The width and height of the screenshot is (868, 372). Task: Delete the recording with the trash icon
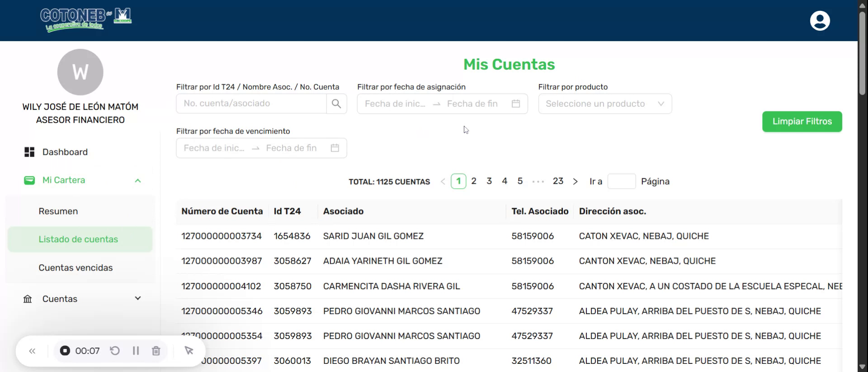[x=156, y=351]
